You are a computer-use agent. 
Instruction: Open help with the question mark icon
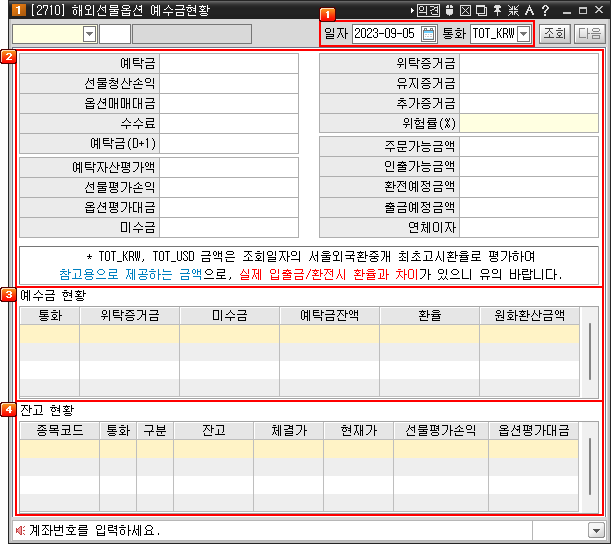click(x=545, y=10)
